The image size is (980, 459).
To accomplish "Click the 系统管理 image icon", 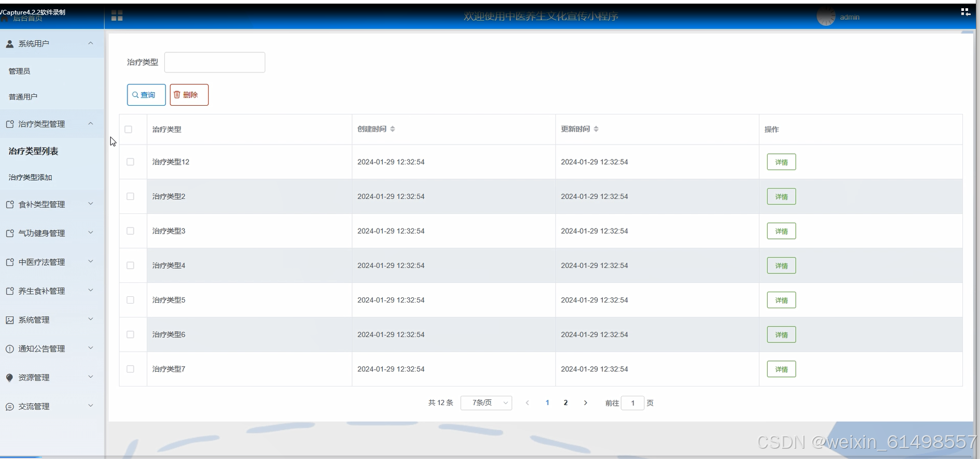I will point(10,320).
